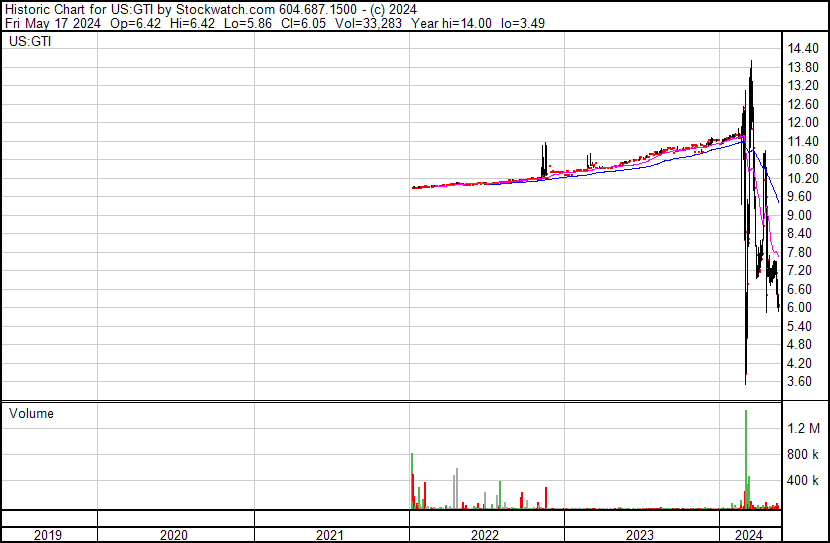
Task: Click the US:GTI ticker label in chart
Action: click(x=30, y=41)
